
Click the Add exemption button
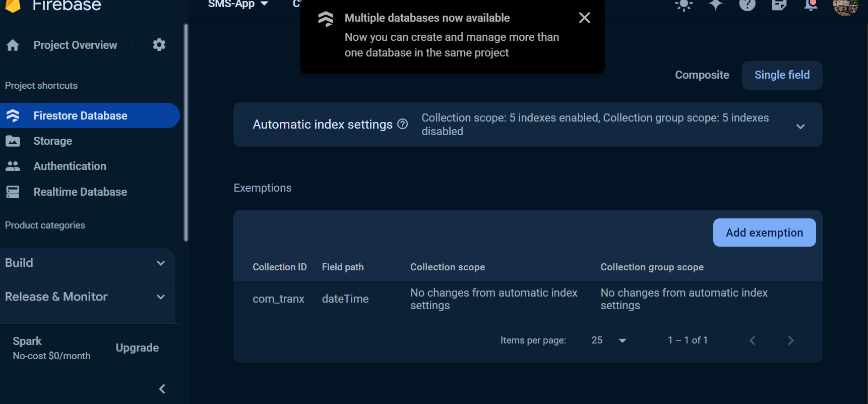pos(764,233)
